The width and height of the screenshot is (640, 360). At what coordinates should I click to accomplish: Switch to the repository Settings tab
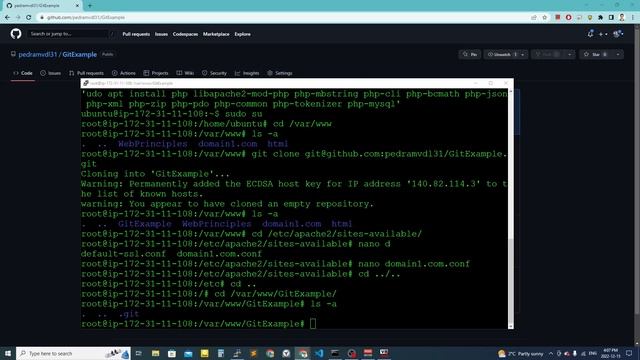point(280,73)
